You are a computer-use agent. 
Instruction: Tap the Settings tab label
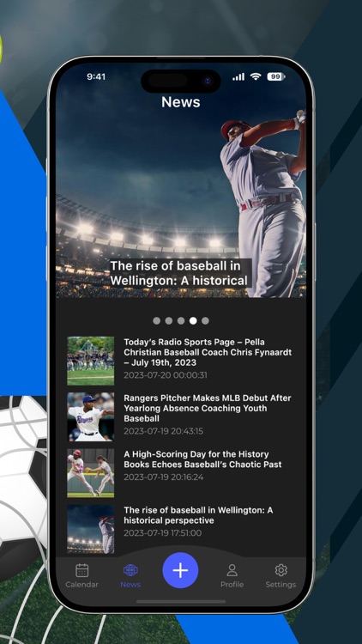[x=281, y=585]
